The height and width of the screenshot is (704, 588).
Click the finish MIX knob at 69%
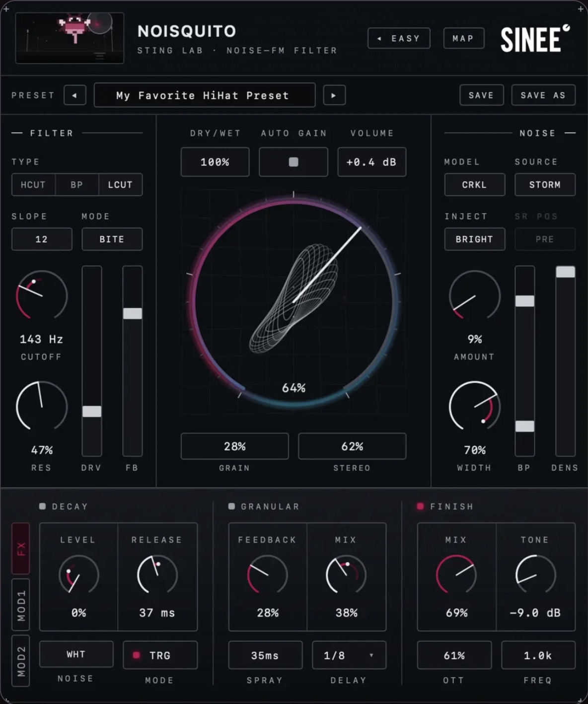pos(456,575)
